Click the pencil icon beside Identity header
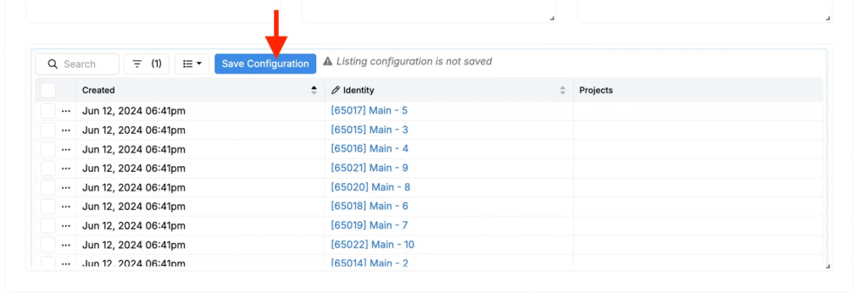 [336, 90]
